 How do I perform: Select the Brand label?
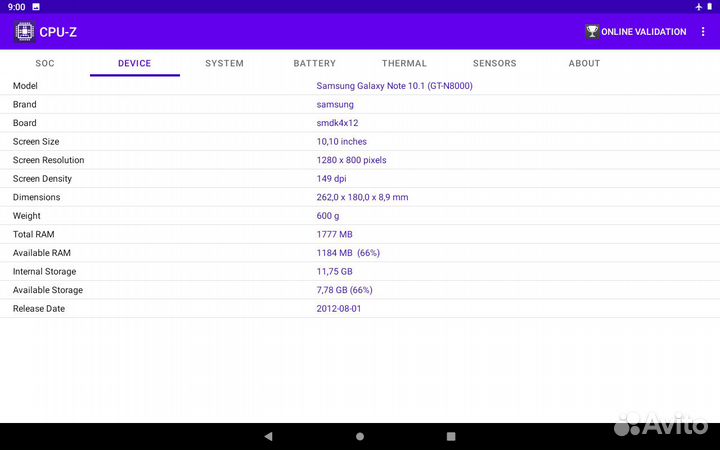25,104
